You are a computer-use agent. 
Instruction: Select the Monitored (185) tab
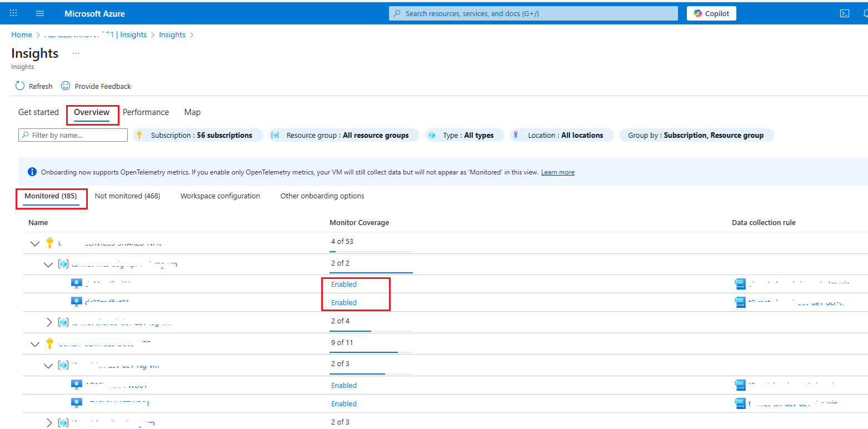tap(51, 196)
